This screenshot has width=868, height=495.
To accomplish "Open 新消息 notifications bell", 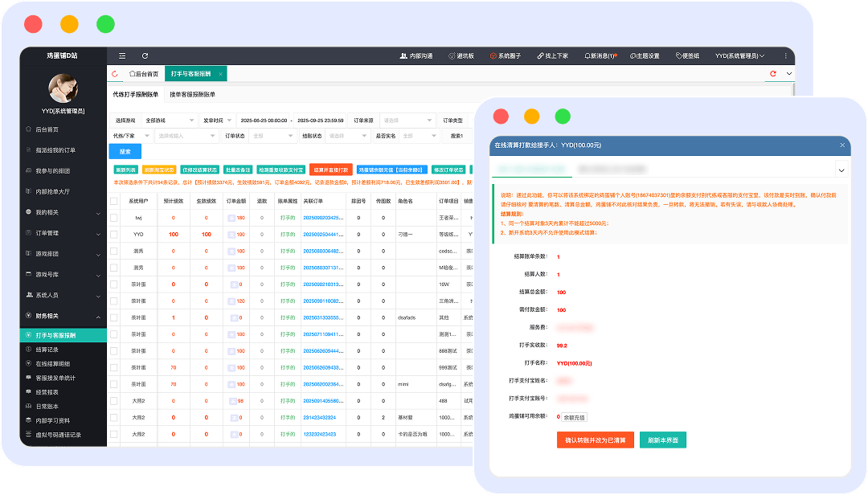I will (x=601, y=56).
